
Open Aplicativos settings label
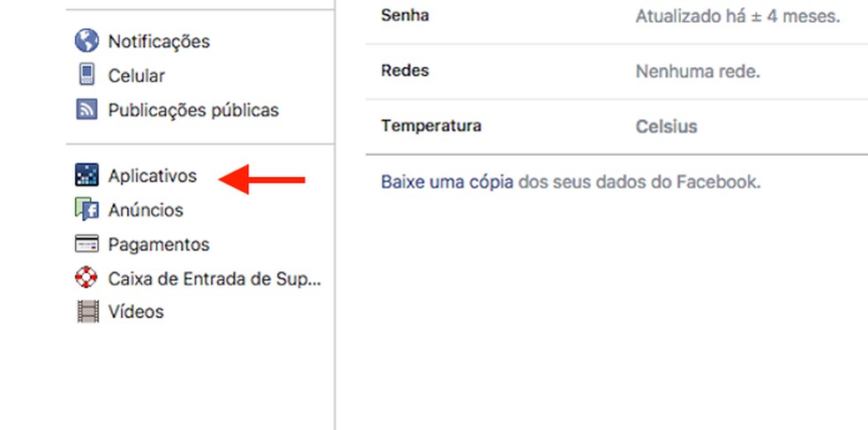(152, 175)
